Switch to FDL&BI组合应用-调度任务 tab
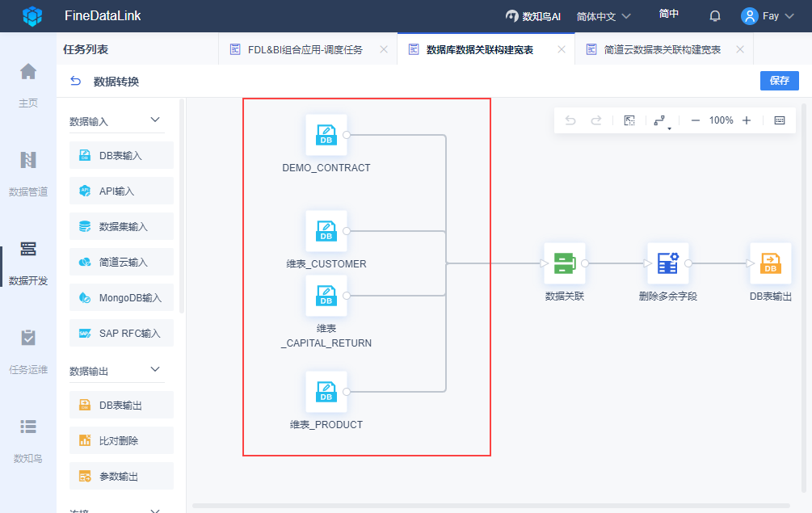812x513 pixels. click(305, 50)
